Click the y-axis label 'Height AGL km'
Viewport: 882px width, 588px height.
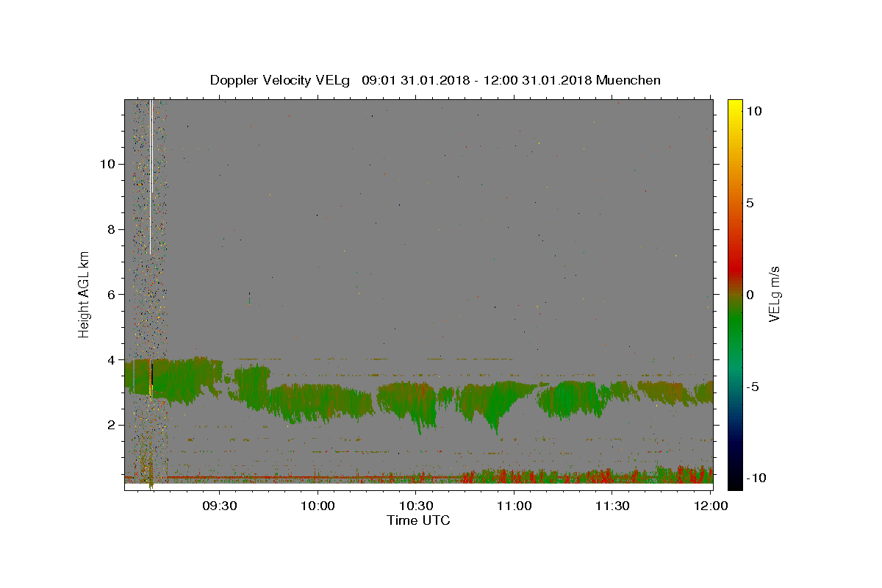[84, 294]
